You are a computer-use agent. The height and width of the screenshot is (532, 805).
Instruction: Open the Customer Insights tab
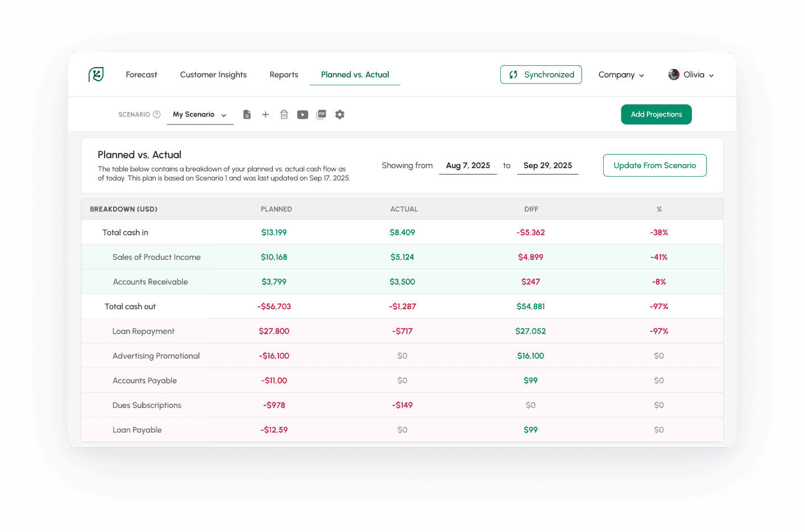(x=213, y=74)
